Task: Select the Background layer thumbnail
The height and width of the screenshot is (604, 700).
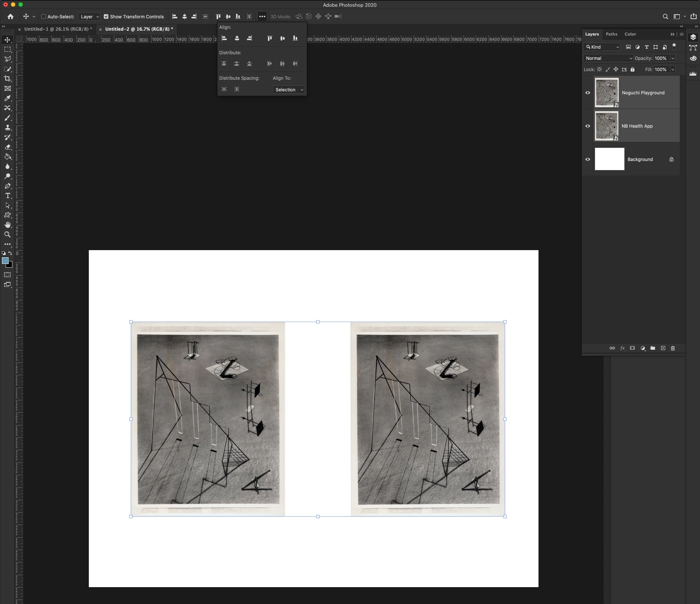Action: point(610,159)
